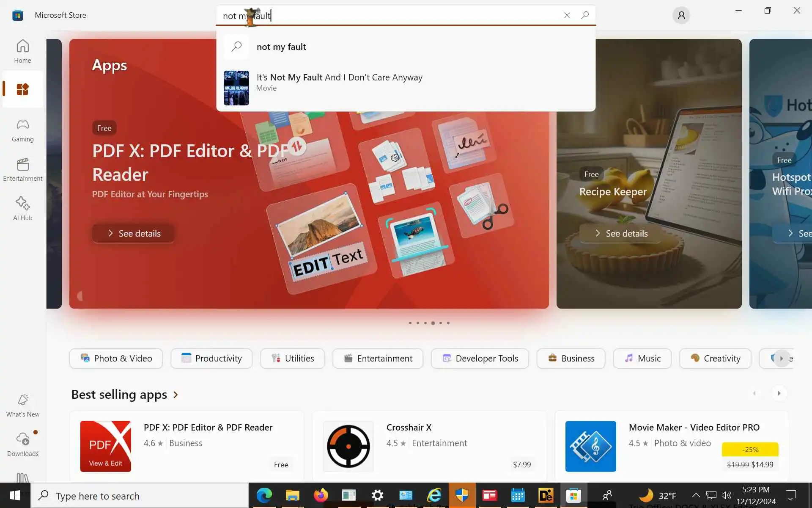812x508 pixels.
Task: Open the AI Hub page
Action: (x=22, y=209)
